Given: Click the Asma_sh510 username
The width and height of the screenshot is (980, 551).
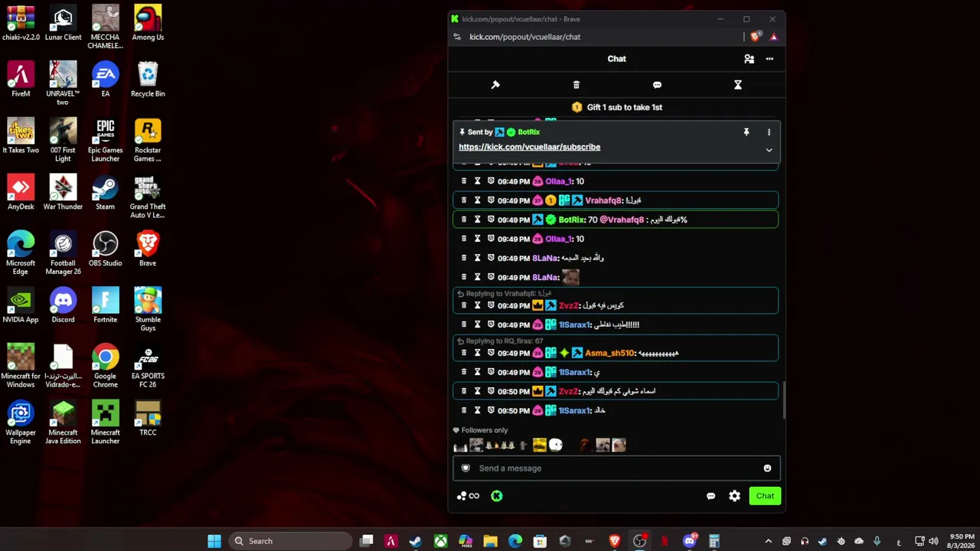Looking at the screenshot, I should 609,353.
